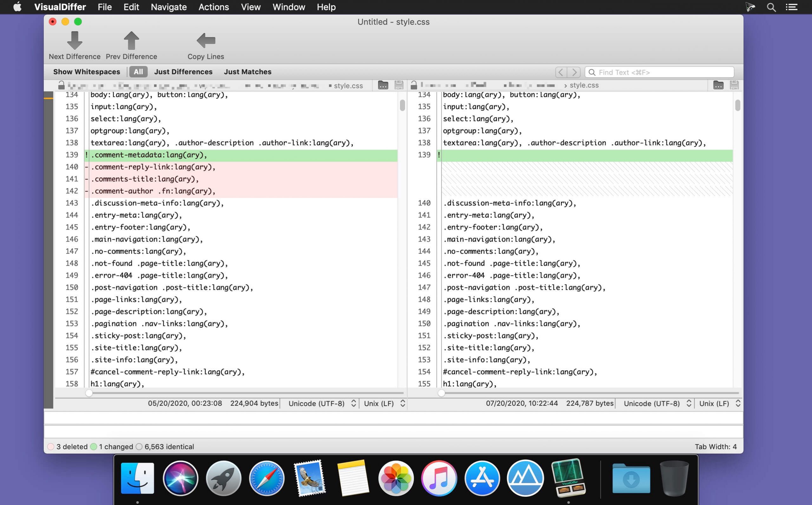
Task: Select the Just Matches filter
Action: pos(247,72)
